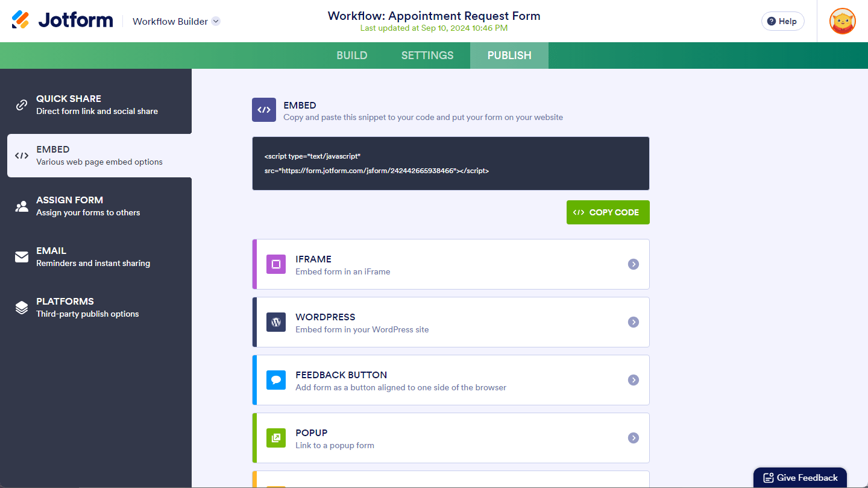Click the Platforms layers icon
Image resolution: width=868 pixels, height=488 pixels.
click(x=22, y=308)
